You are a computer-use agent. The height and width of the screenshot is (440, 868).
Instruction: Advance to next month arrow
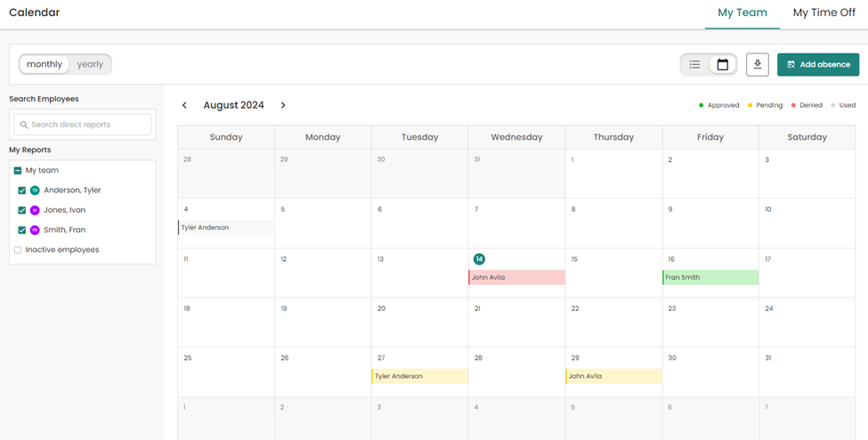click(x=283, y=105)
